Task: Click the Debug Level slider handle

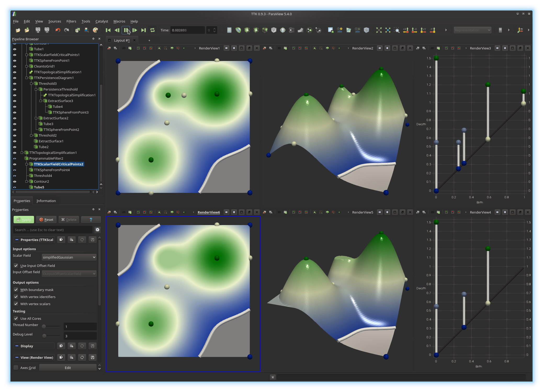Action: point(44,336)
